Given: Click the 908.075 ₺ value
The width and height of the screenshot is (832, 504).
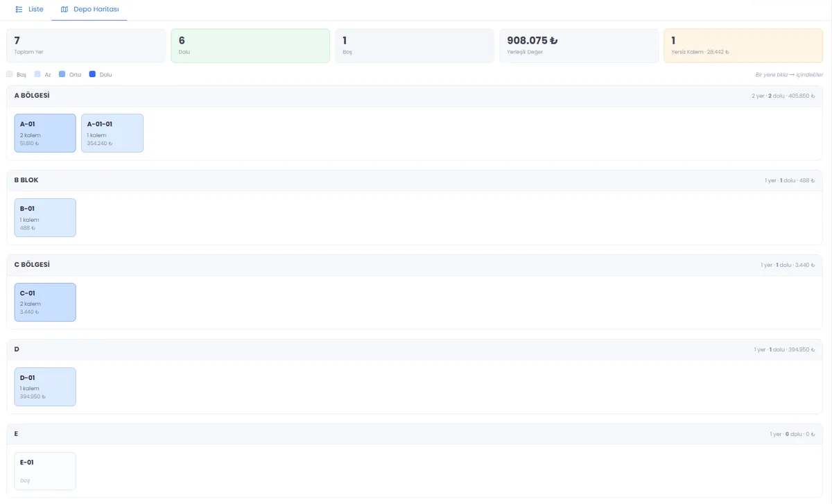Looking at the screenshot, I should tap(532, 40).
